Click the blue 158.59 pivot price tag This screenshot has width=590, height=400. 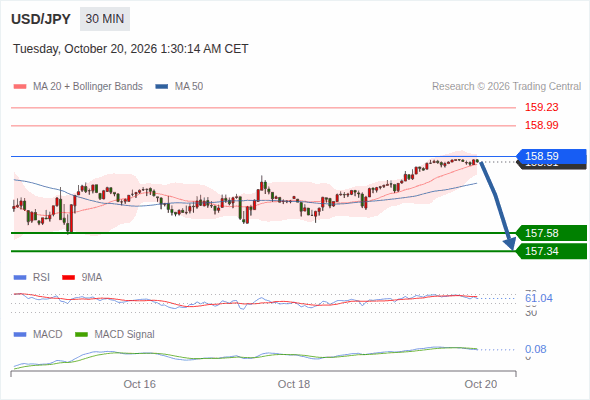[551, 156]
